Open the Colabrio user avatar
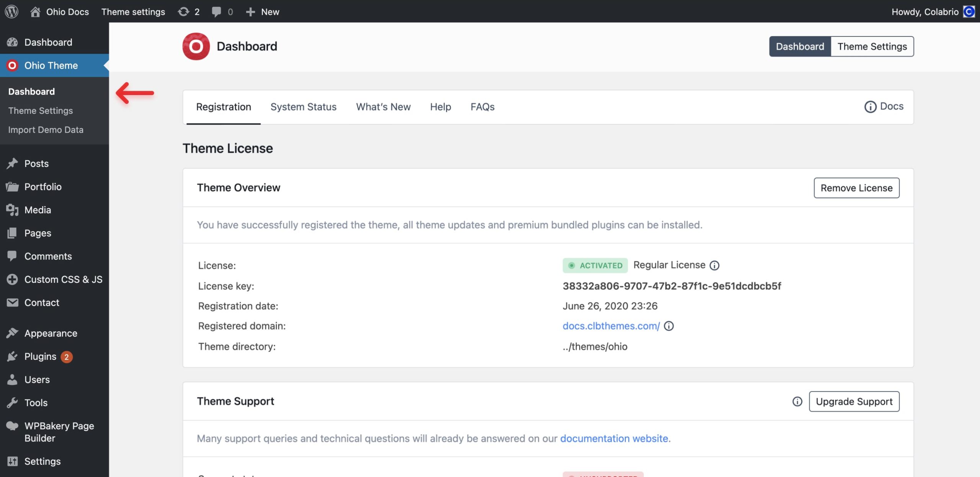The image size is (980, 477). click(969, 11)
